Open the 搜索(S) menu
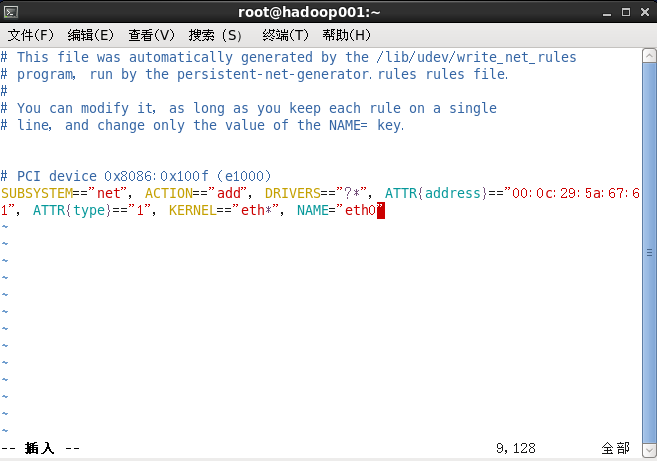The image size is (657, 461). coord(215,35)
